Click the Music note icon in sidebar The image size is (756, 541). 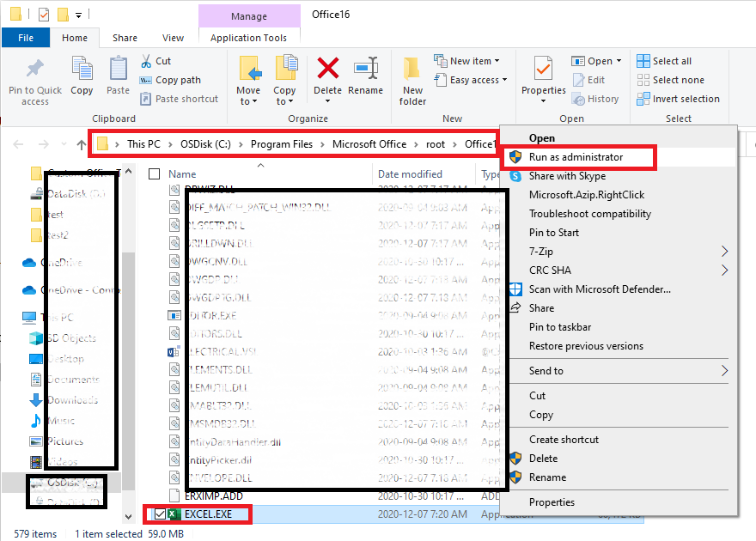tap(36, 421)
